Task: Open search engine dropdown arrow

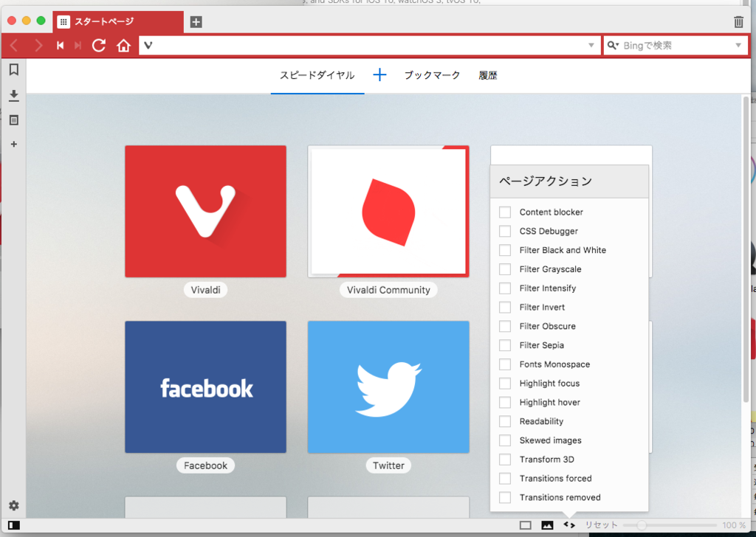Action: click(738, 46)
